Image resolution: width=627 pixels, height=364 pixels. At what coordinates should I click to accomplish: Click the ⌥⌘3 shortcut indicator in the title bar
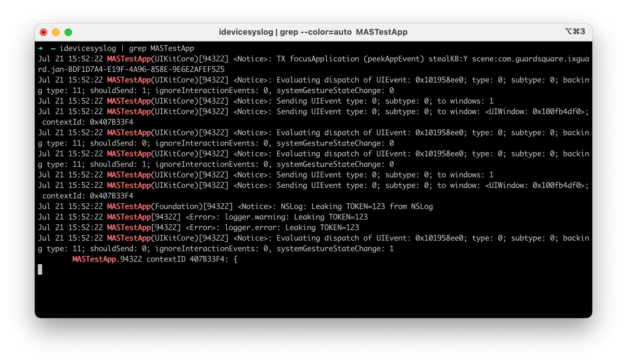(x=575, y=31)
